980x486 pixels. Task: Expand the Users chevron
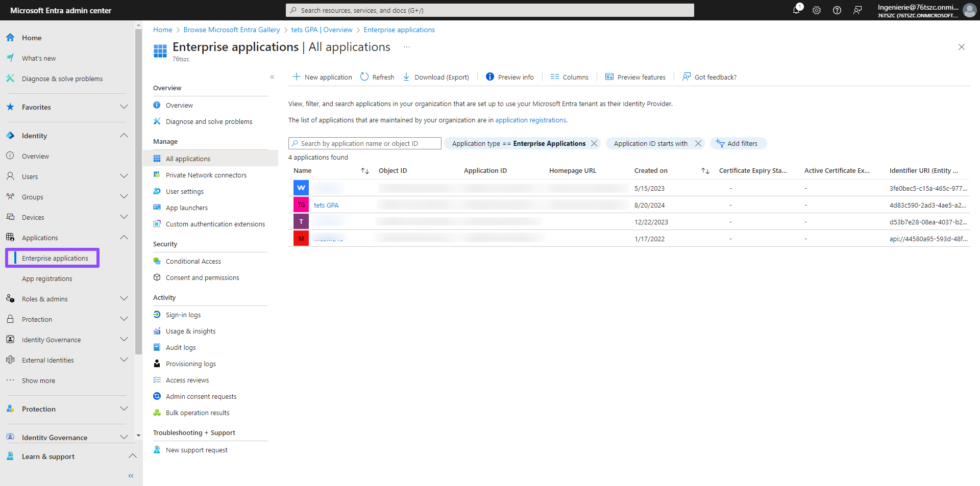124,176
